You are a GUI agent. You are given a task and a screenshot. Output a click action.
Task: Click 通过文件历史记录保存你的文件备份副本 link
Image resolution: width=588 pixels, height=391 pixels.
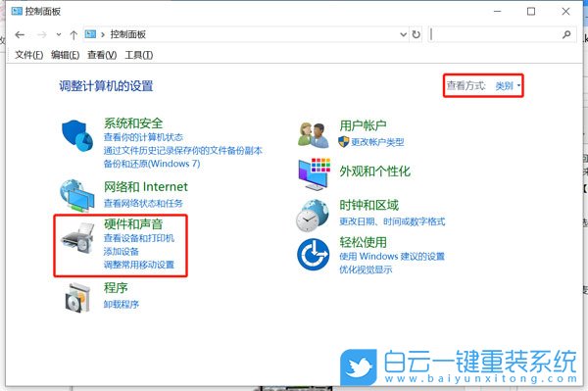tap(183, 151)
